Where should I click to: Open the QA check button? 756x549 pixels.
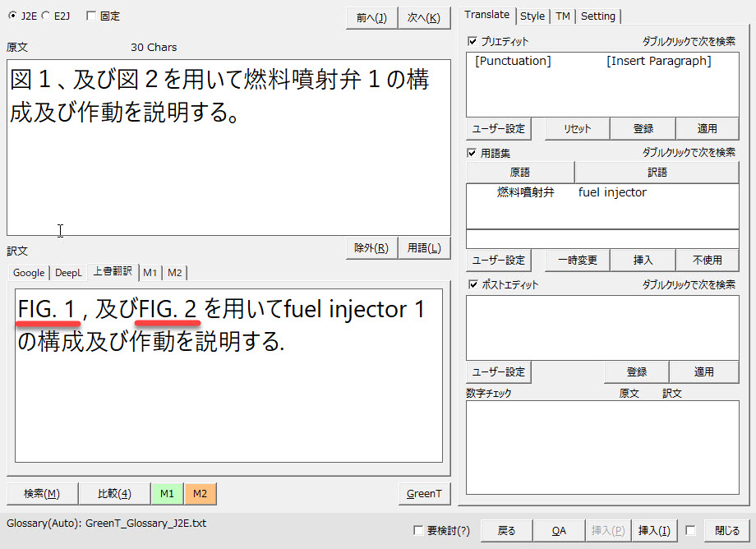coord(559,531)
